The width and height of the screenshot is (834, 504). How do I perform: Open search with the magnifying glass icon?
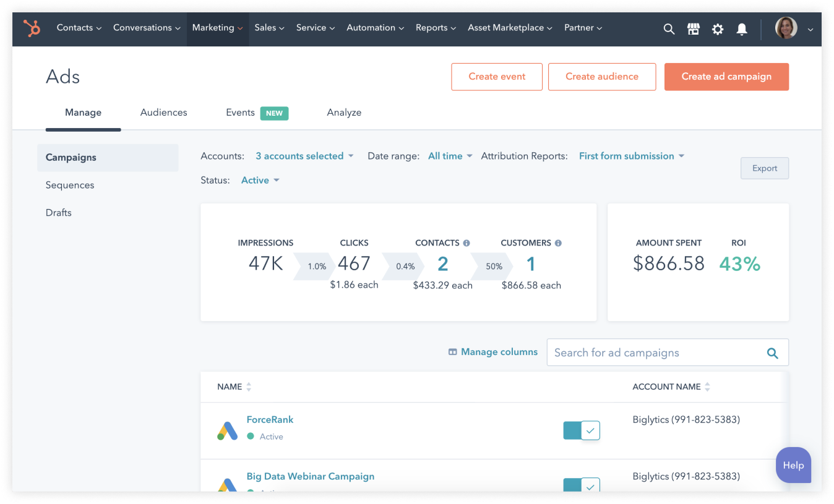coord(669,29)
